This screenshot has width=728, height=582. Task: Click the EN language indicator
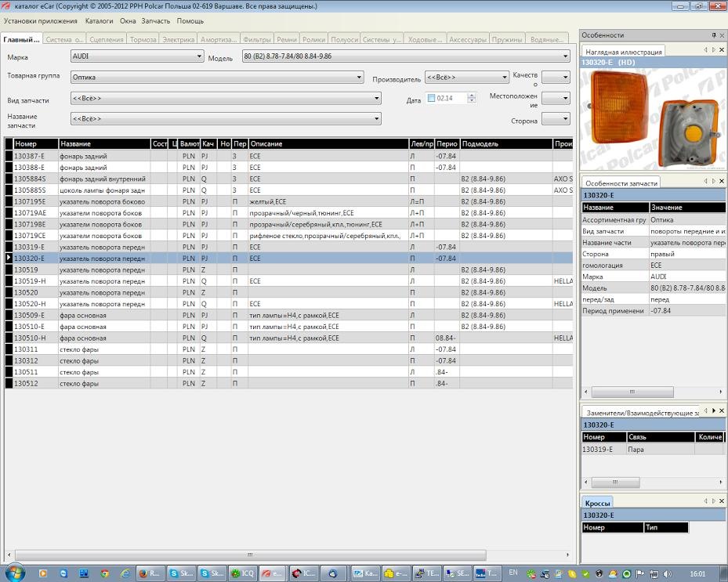coord(513,573)
